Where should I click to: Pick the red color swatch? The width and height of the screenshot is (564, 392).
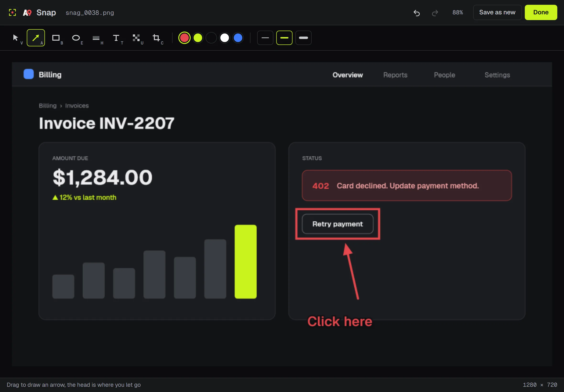click(184, 38)
